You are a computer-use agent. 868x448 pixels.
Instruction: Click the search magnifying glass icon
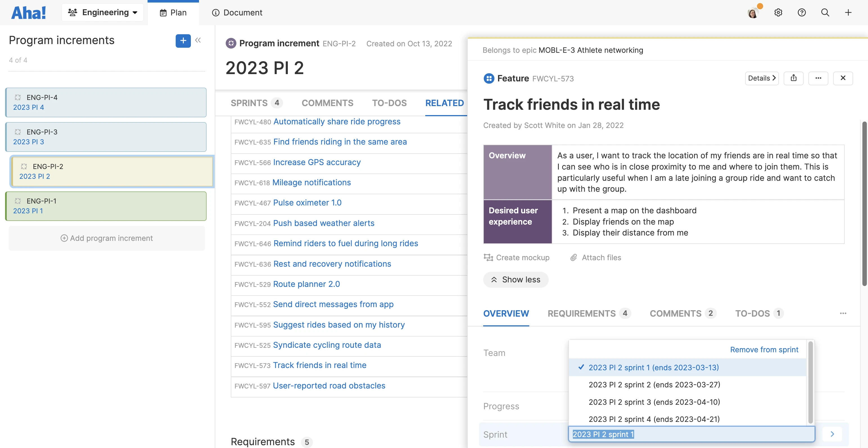pyautogui.click(x=825, y=12)
